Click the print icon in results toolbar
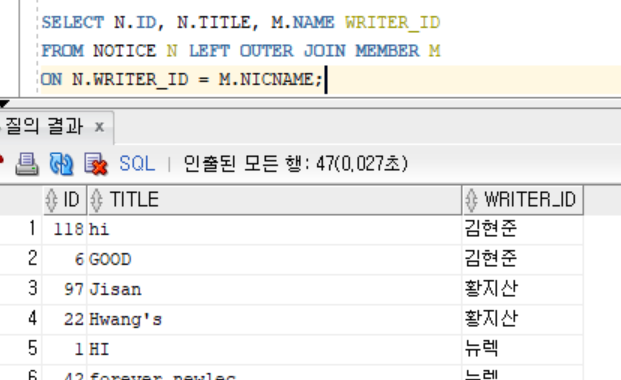 [x=27, y=164]
